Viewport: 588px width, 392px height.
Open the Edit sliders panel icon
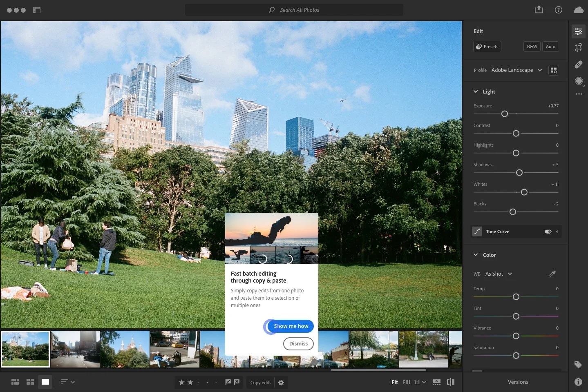pos(578,31)
